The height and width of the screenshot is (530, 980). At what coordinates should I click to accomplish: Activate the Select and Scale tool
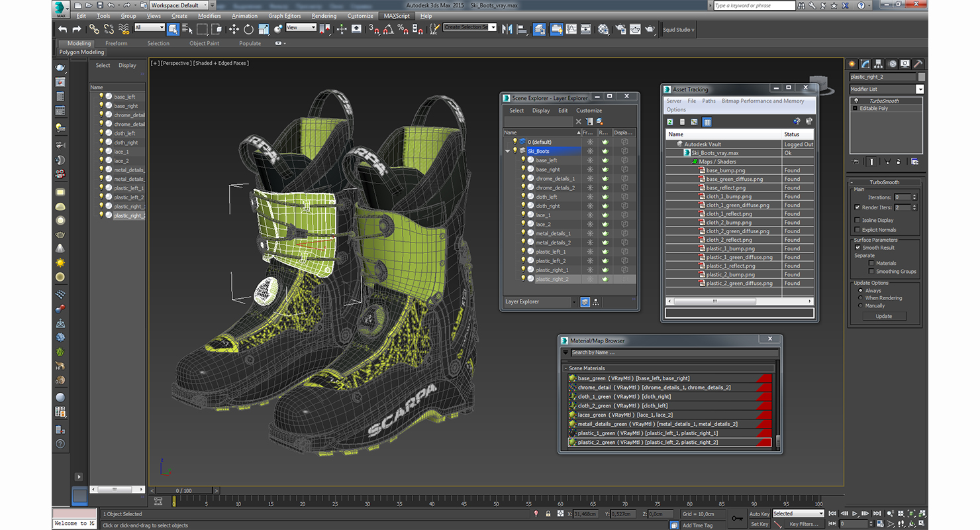(264, 29)
